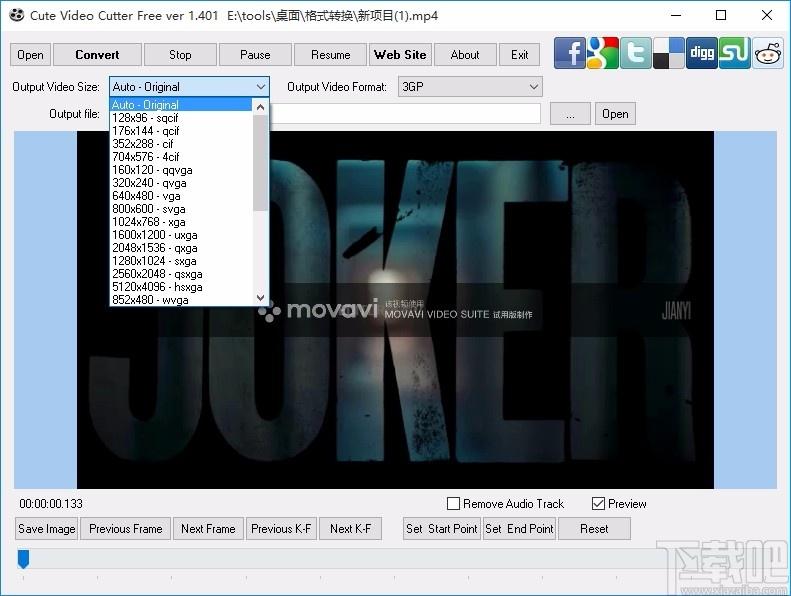Share on Twitter icon

(636, 53)
